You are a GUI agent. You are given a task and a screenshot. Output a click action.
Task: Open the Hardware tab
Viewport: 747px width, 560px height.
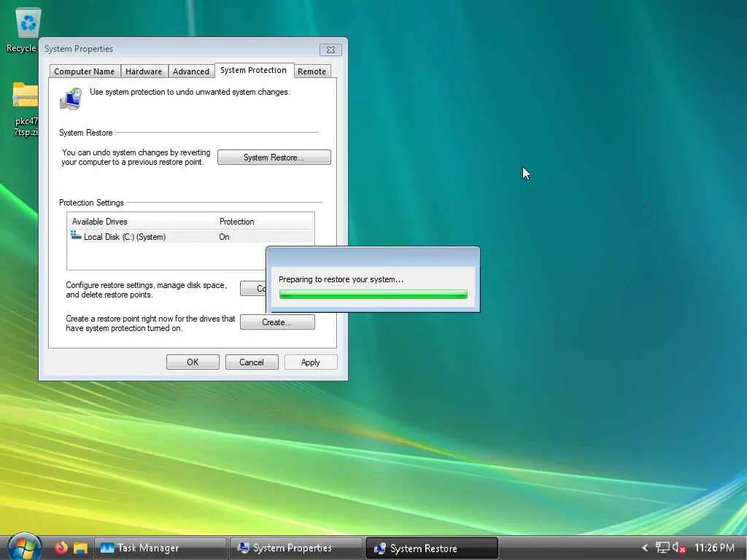pos(144,71)
